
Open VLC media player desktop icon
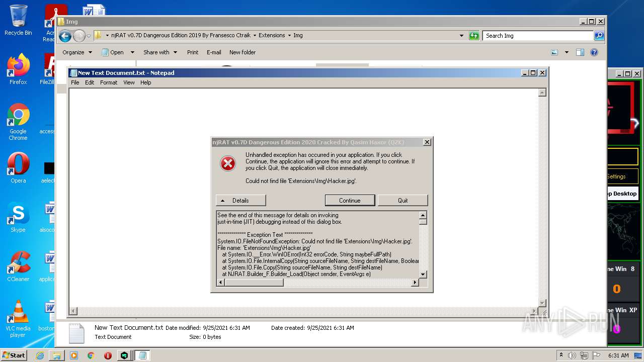pos(18,319)
